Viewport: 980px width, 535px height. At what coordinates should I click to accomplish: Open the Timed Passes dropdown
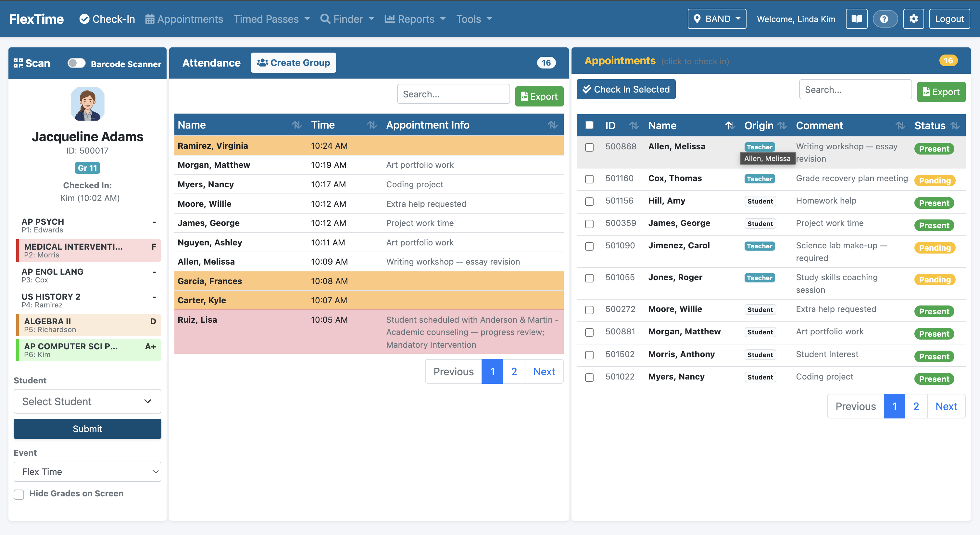272,19
